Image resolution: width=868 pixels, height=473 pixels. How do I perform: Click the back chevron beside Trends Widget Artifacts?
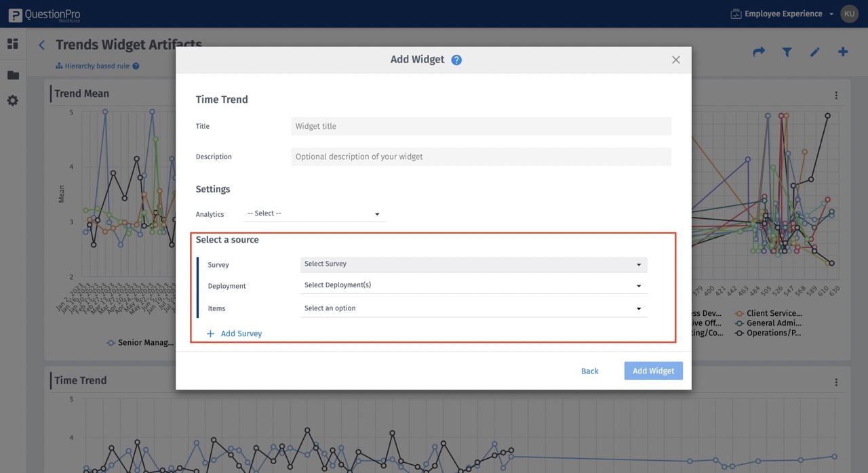(x=42, y=45)
